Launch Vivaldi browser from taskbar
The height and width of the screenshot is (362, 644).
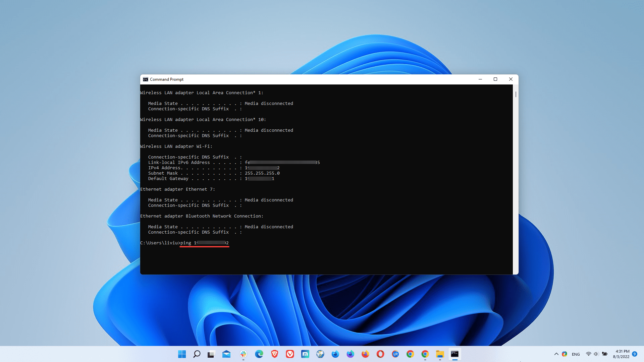290,354
